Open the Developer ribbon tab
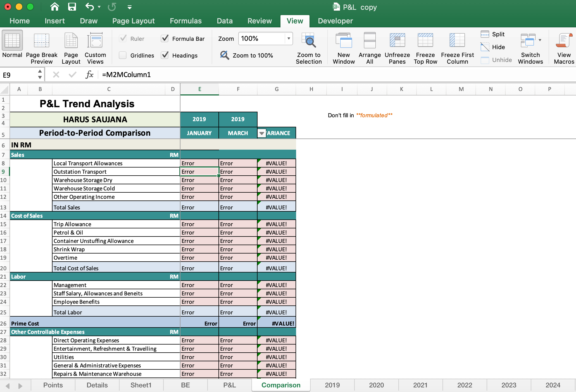 [335, 21]
